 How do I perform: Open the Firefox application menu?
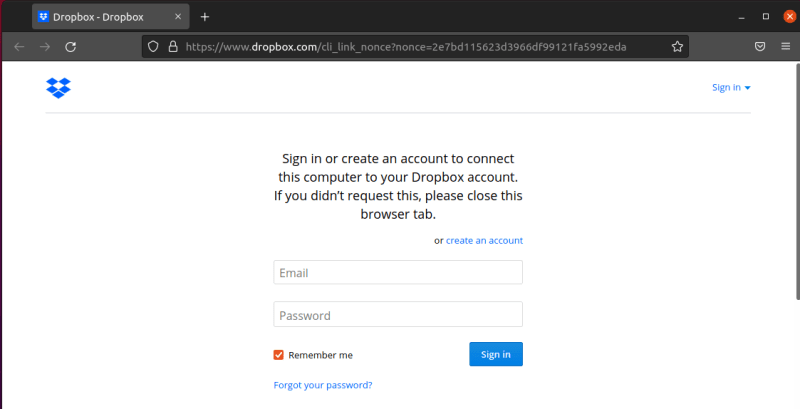point(787,46)
